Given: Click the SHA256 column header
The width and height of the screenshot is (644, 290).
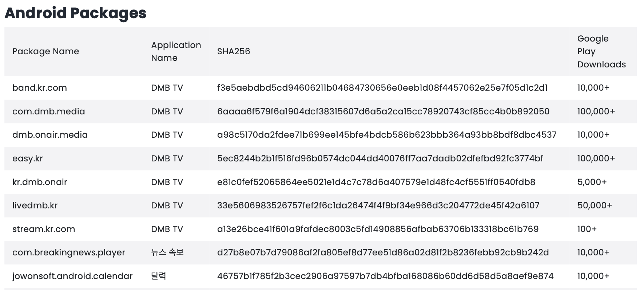Looking at the screenshot, I should point(234,51).
